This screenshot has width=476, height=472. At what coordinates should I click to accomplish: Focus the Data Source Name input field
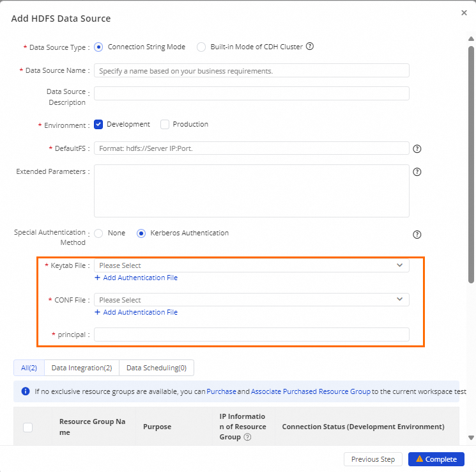point(251,71)
